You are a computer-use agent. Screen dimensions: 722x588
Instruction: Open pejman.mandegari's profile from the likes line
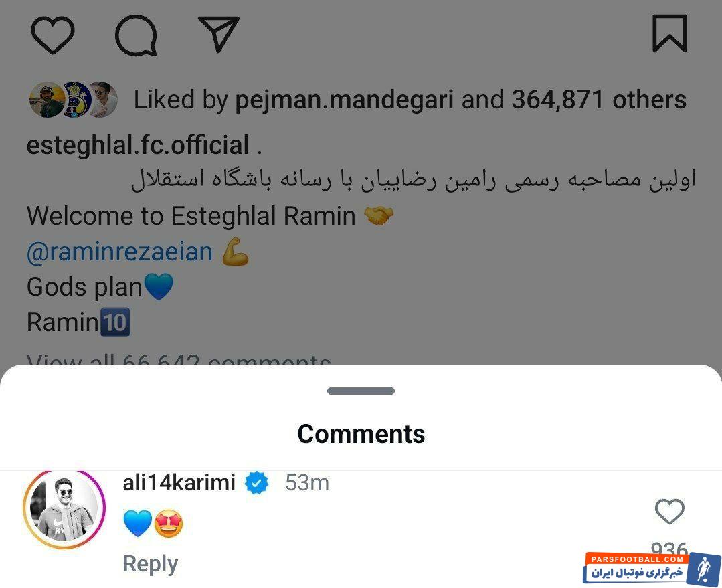pyautogui.click(x=344, y=100)
